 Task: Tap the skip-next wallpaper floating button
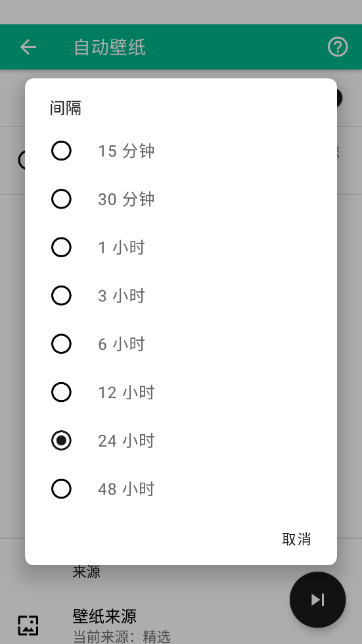(318, 600)
